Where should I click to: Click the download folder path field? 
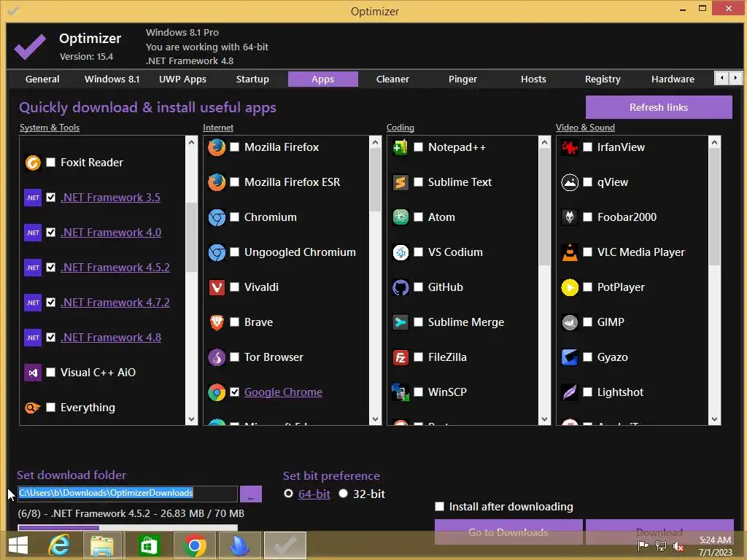click(x=128, y=494)
